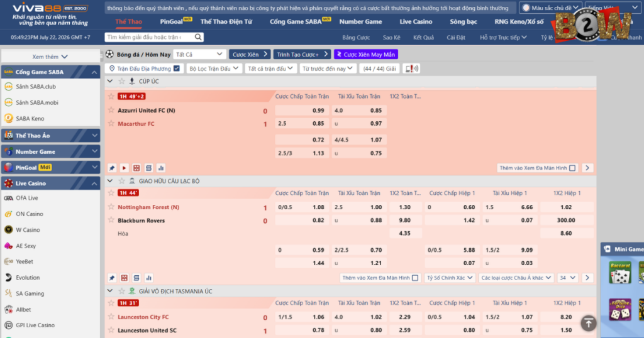Switch to the Live Casino top tab
The image size is (644, 338).
416,22
